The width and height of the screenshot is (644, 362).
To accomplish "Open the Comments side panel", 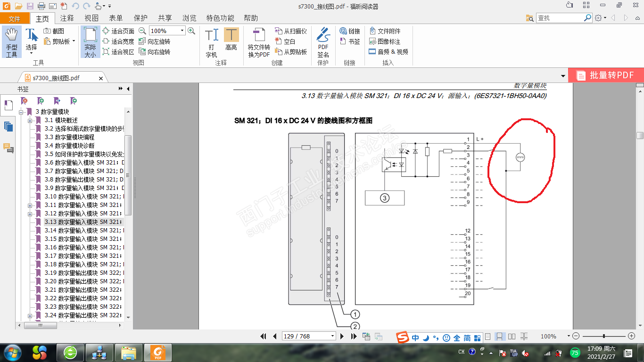I will point(8,148).
